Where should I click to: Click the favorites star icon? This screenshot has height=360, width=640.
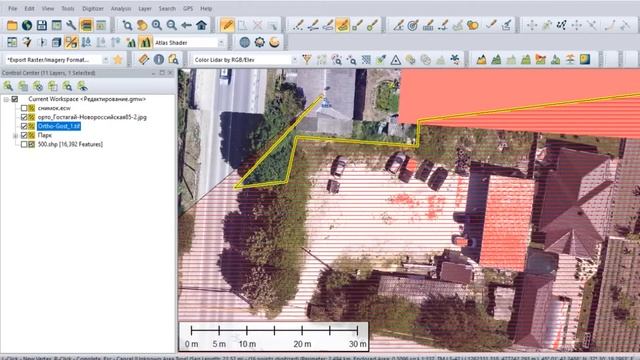click(118, 60)
